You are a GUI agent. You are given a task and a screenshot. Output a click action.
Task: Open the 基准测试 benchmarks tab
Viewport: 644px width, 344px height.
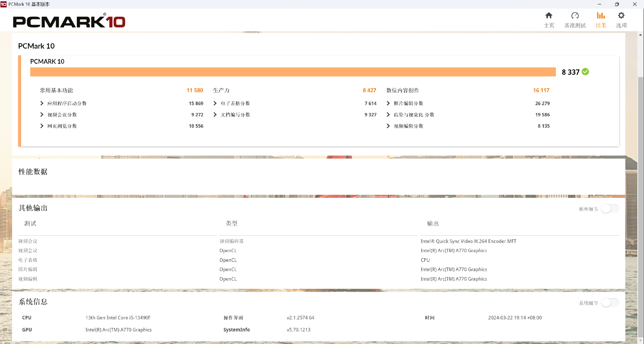[575, 20]
